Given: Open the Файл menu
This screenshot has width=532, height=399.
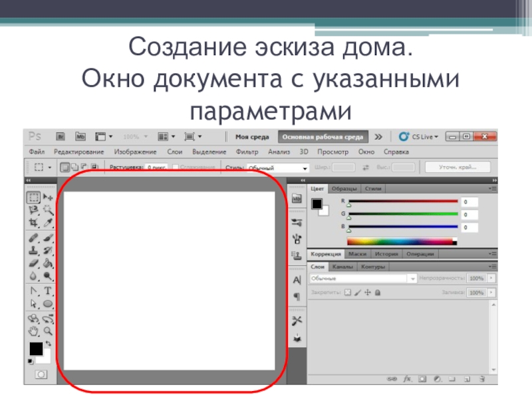Looking at the screenshot, I should (x=37, y=152).
